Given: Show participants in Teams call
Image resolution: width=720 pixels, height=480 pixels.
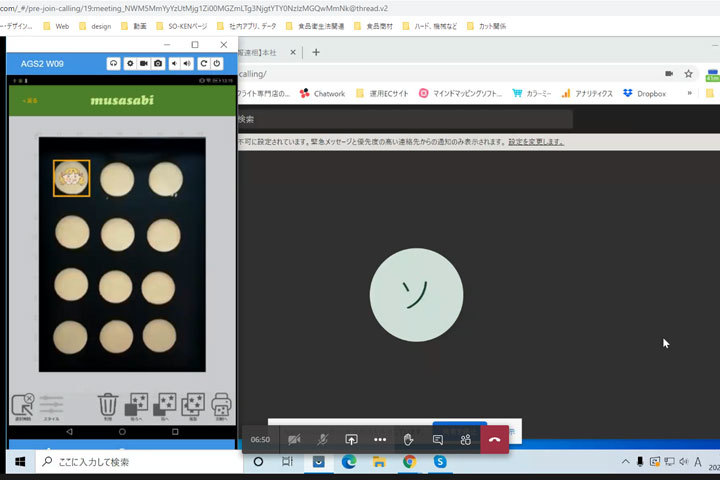Looking at the screenshot, I should (466, 440).
